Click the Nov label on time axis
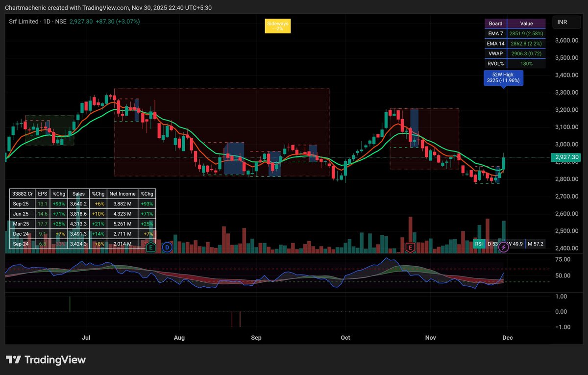 pyautogui.click(x=430, y=338)
